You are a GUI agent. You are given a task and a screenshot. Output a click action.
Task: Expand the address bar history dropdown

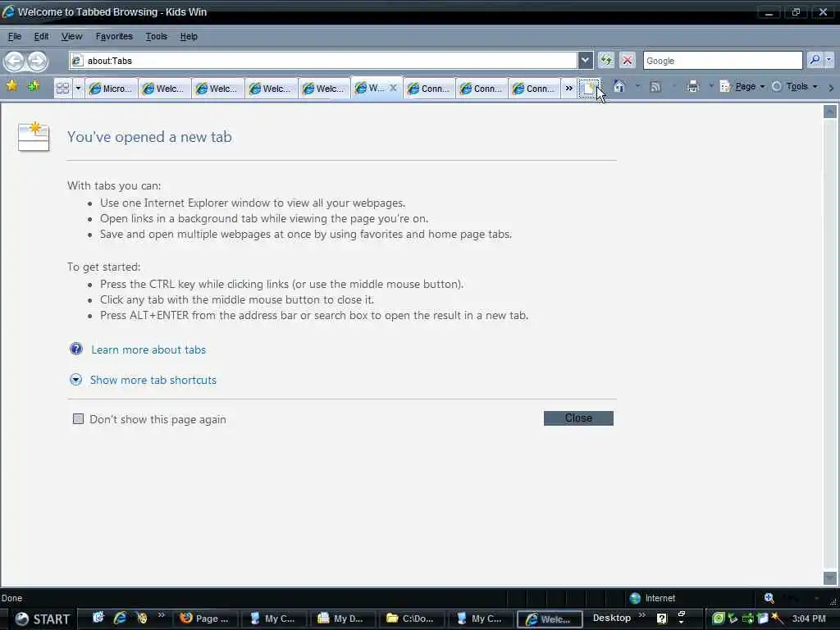click(585, 61)
